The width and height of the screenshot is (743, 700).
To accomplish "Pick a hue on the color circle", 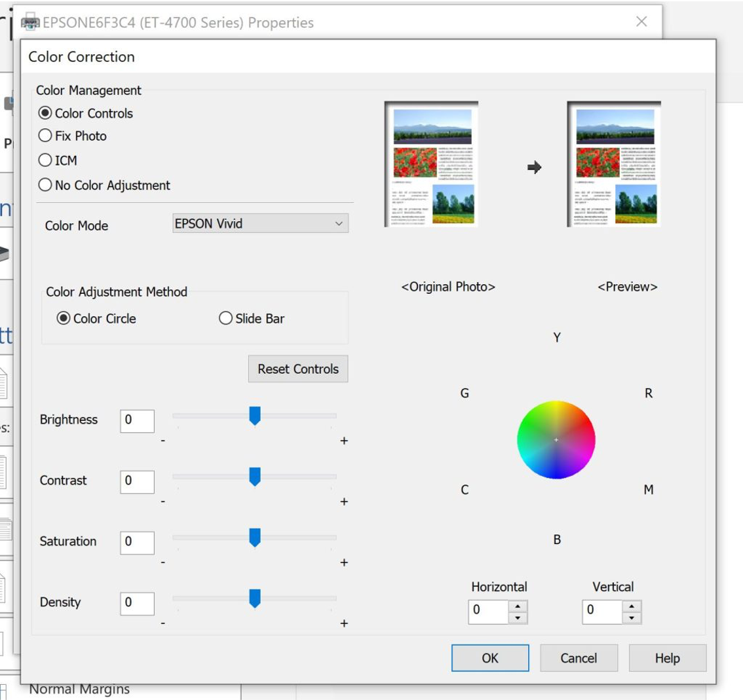I will 557,439.
